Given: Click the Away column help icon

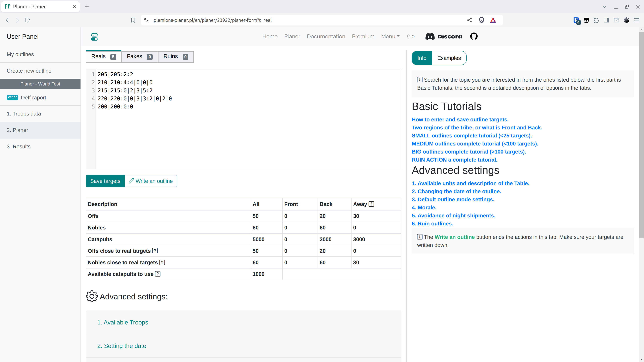Looking at the screenshot, I should [371, 204].
